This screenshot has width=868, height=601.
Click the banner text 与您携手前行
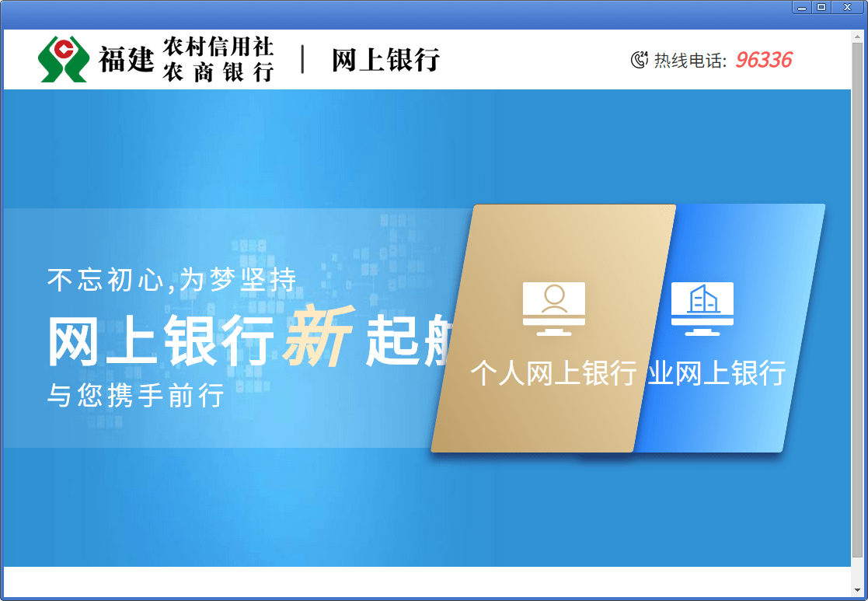(x=136, y=395)
